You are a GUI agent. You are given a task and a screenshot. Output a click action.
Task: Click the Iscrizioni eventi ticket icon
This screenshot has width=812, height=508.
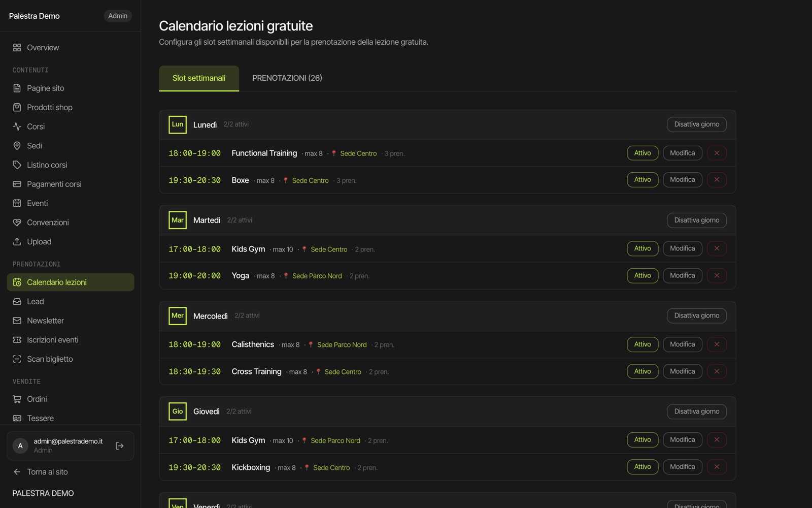pyautogui.click(x=17, y=340)
